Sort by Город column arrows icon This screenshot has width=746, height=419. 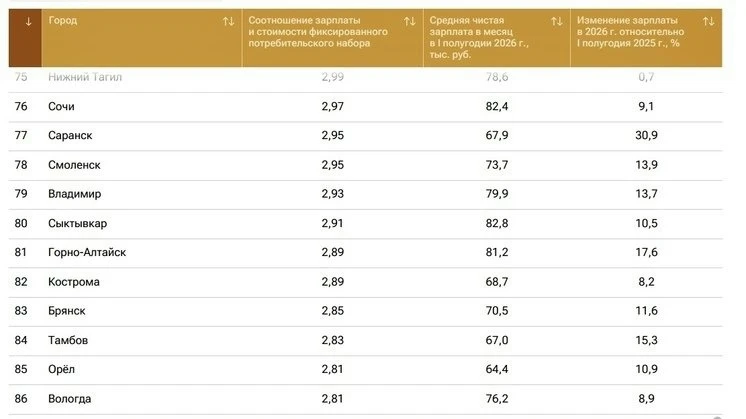(228, 21)
